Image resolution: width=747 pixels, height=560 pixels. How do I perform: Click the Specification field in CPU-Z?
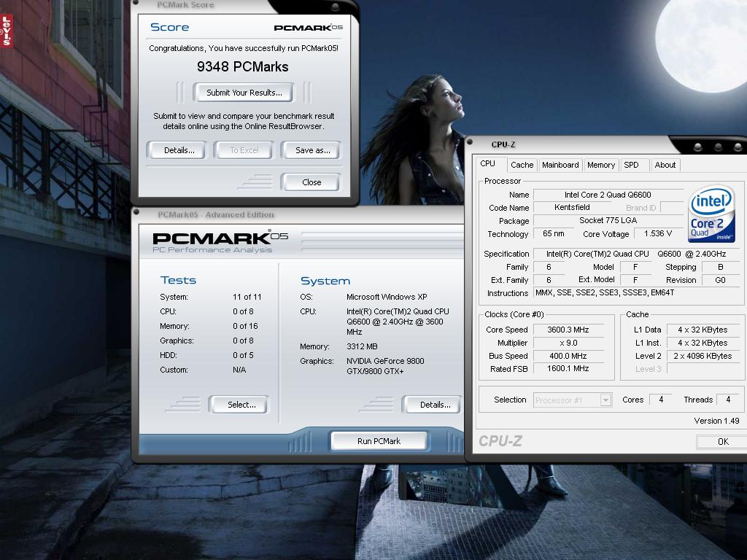tap(636, 254)
